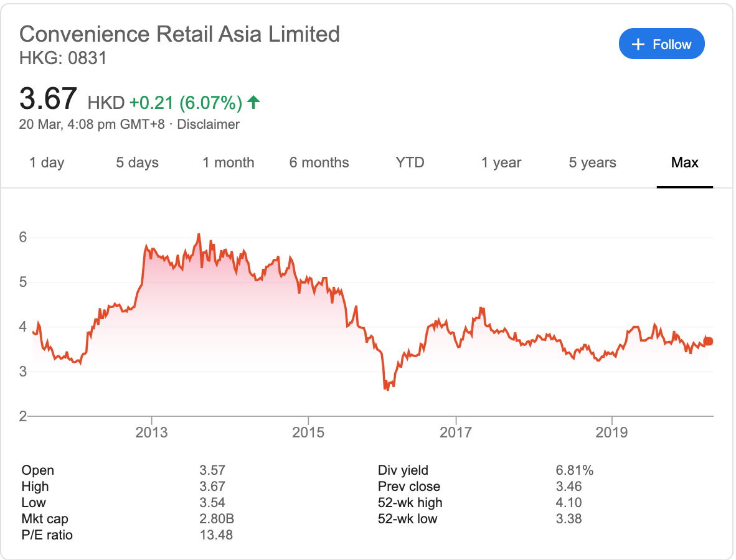Click the blue Follow button
The width and height of the screenshot is (736, 560).
(661, 44)
